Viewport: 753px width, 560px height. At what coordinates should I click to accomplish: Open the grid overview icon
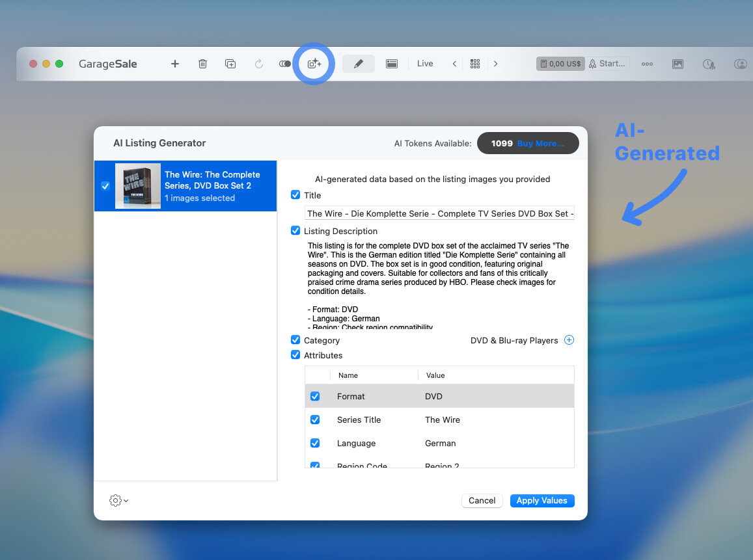[x=475, y=64]
